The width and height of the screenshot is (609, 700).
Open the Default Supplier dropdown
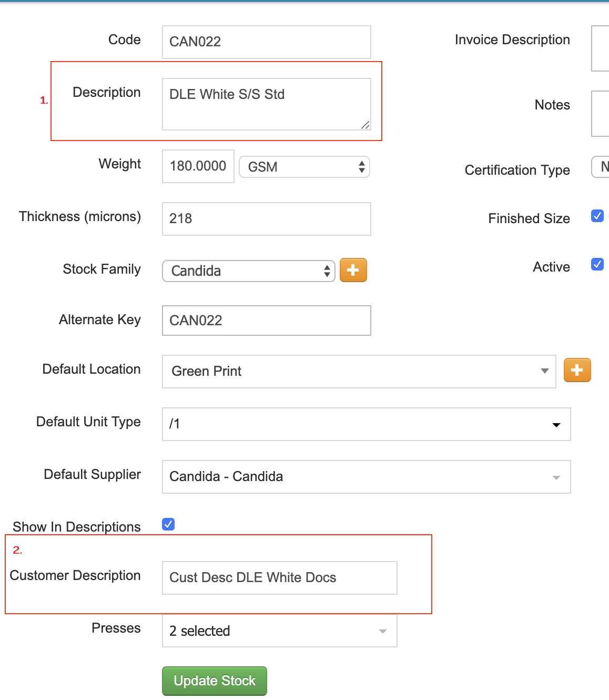point(366,477)
